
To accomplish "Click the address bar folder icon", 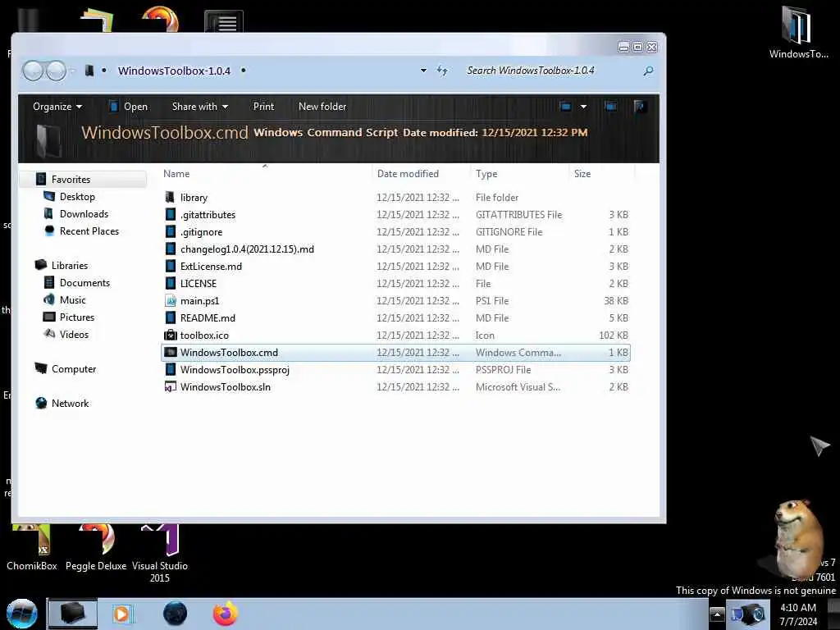I will tap(89, 71).
